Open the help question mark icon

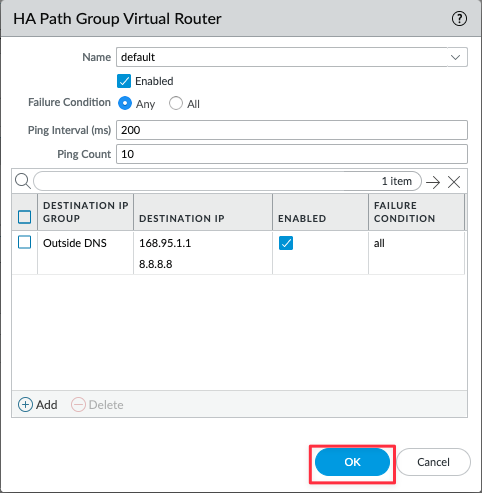[x=459, y=19]
